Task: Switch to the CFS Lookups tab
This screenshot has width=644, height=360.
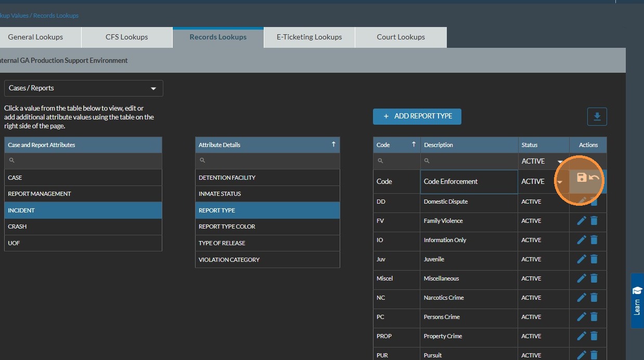Action: click(x=126, y=37)
